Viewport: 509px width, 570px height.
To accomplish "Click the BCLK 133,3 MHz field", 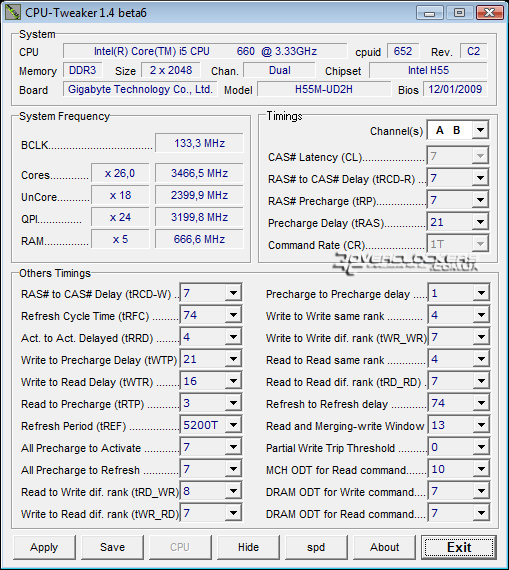I will [x=199, y=143].
